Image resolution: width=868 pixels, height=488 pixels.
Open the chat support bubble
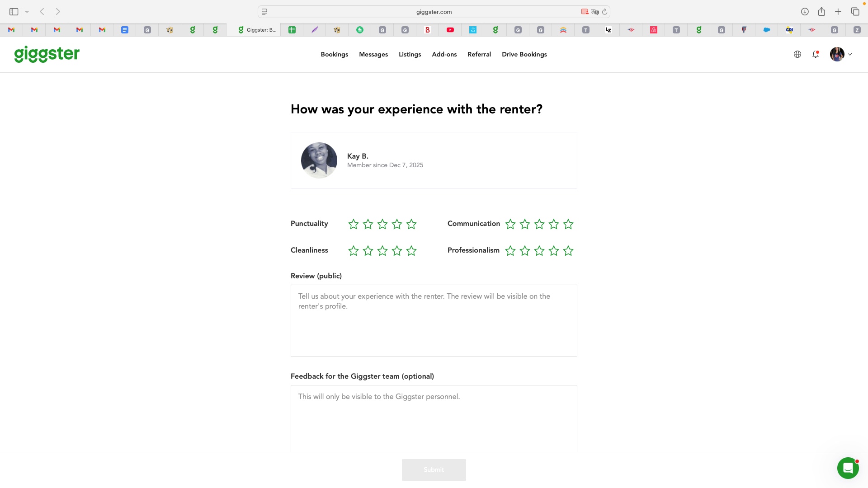848,468
